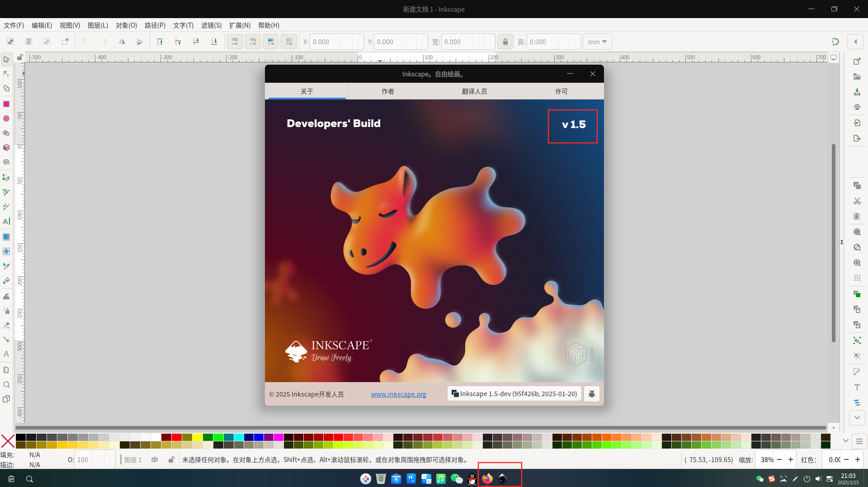The image size is (868, 487).
Task: Raise selection to top
Action: click(160, 42)
